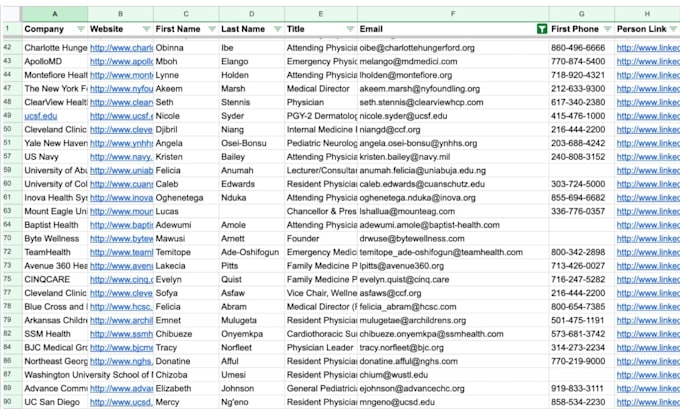Image resolution: width=680 pixels, height=409 pixels.
Task: Select column A header
Action: pos(55,14)
